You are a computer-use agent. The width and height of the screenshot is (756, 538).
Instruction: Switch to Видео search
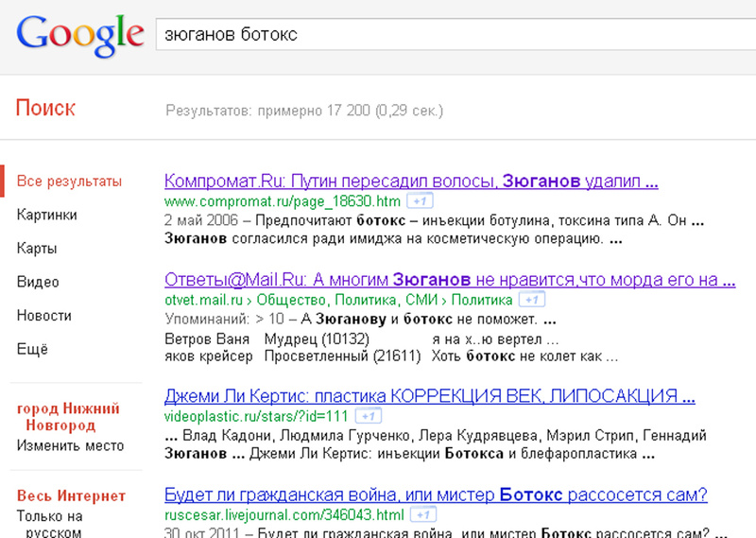click(x=38, y=282)
